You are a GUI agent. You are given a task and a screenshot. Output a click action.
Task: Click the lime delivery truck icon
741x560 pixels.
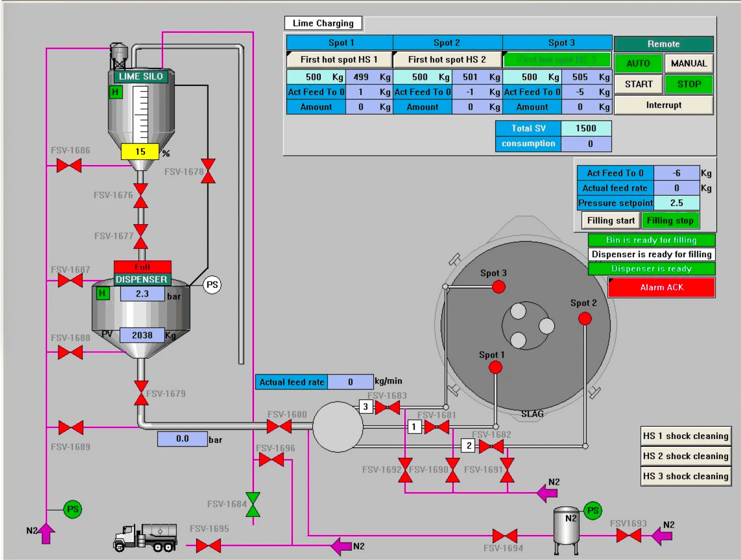pos(145,538)
